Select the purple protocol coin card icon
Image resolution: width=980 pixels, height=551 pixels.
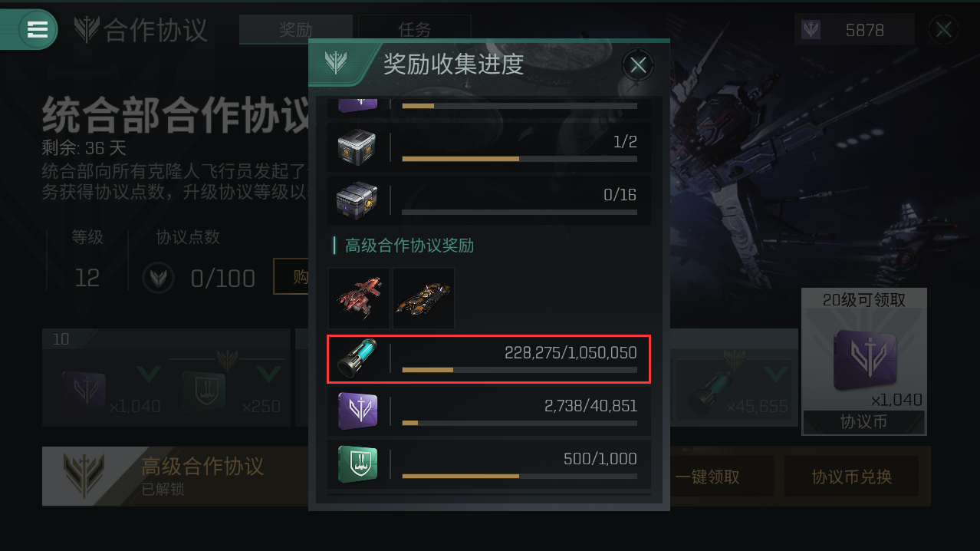pos(357,411)
